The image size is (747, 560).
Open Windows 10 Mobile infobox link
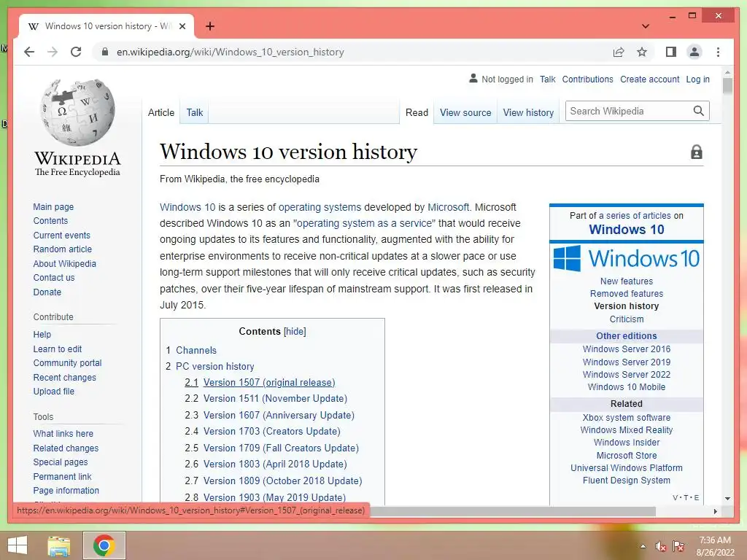(x=627, y=386)
